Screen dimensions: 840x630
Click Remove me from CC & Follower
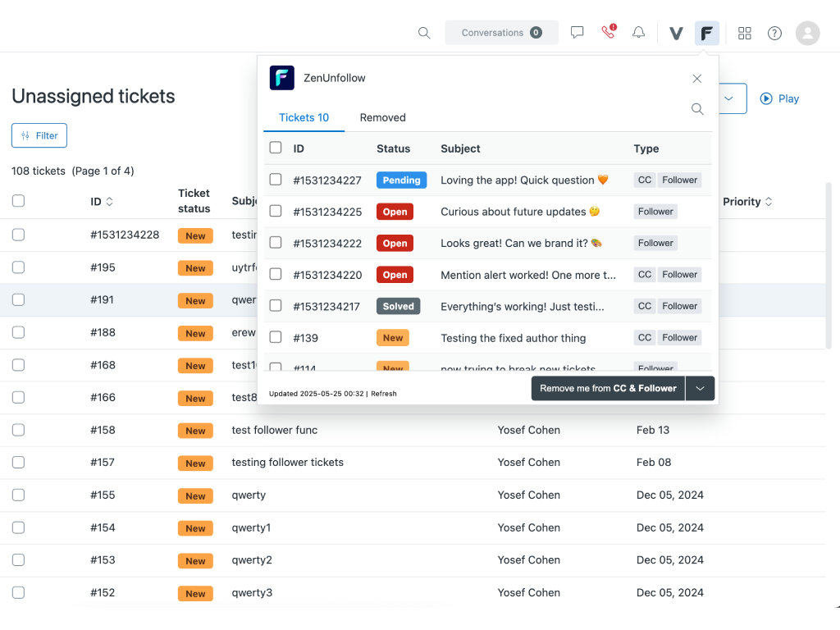point(608,388)
